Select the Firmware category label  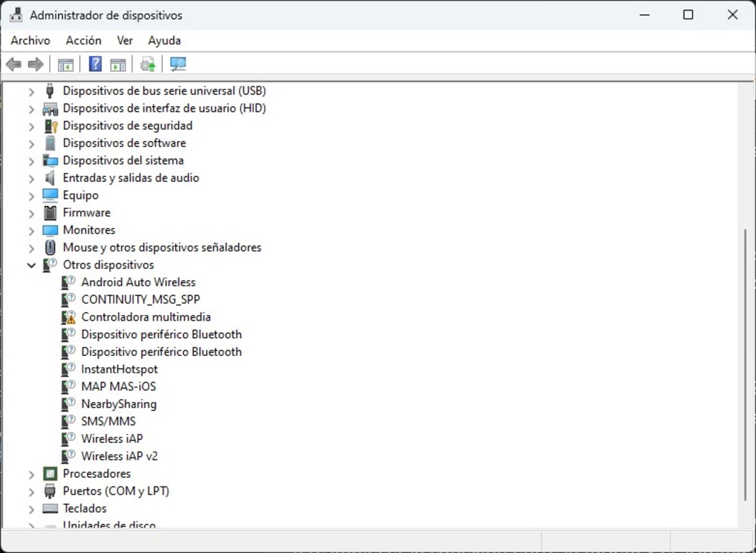[x=87, y=212]
